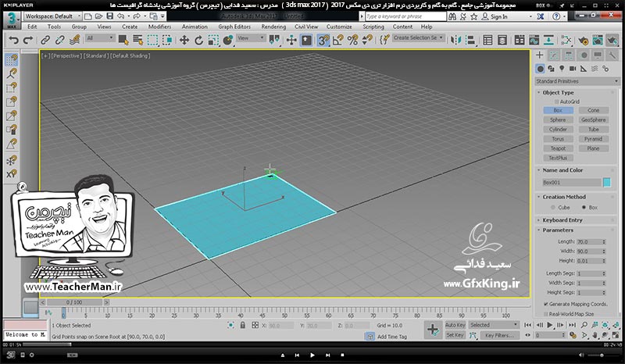Toggle the Percent Snap icon
The image size is (625, 364).
pos(353,40)
